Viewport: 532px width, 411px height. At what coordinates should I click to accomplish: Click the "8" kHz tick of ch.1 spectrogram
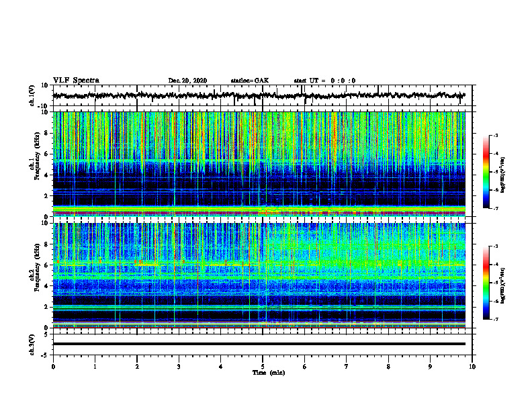tap(46, 133)
